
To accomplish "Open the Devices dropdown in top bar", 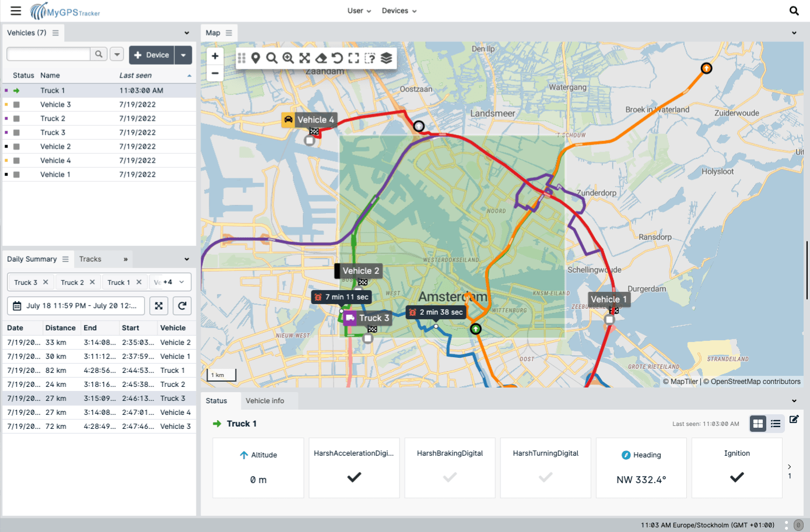I will [x=399, y=10].
